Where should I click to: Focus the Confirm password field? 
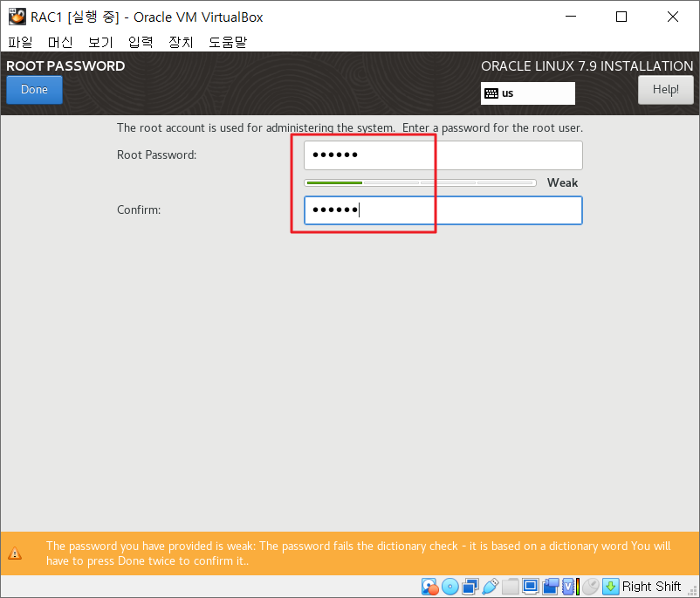[443, 210]
